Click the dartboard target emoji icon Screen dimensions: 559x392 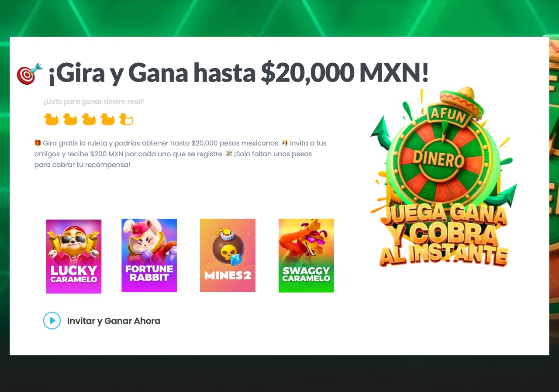click(x=30, y=74)
